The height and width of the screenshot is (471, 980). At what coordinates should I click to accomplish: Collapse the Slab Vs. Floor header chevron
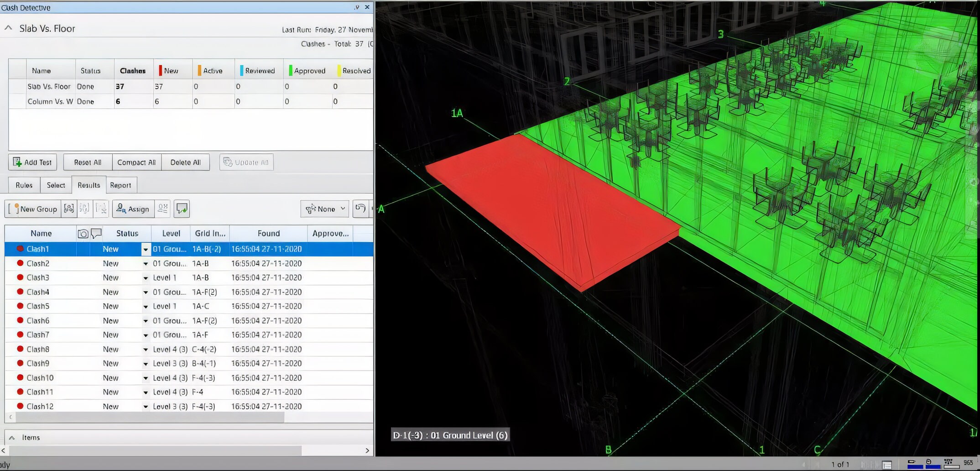(8, 28)
